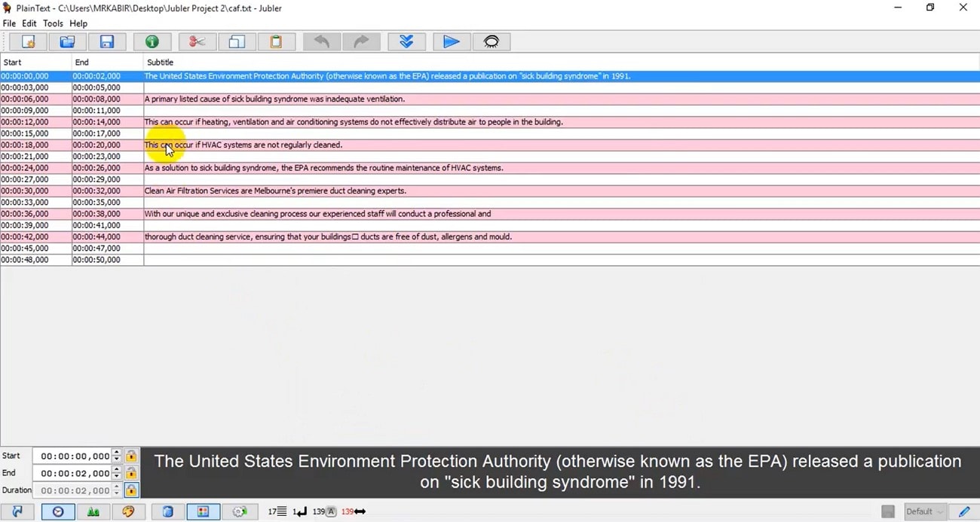Click the '1' newline count status icon
Image resolution: width=980 pixels, height=522 pixels.
tap(299, 511)
